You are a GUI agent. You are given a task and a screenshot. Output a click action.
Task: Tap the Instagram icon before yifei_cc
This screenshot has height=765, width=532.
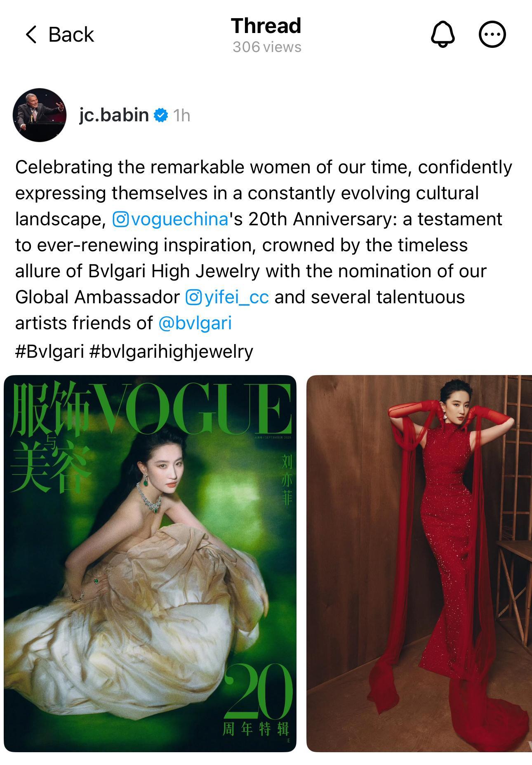[193, 297]
